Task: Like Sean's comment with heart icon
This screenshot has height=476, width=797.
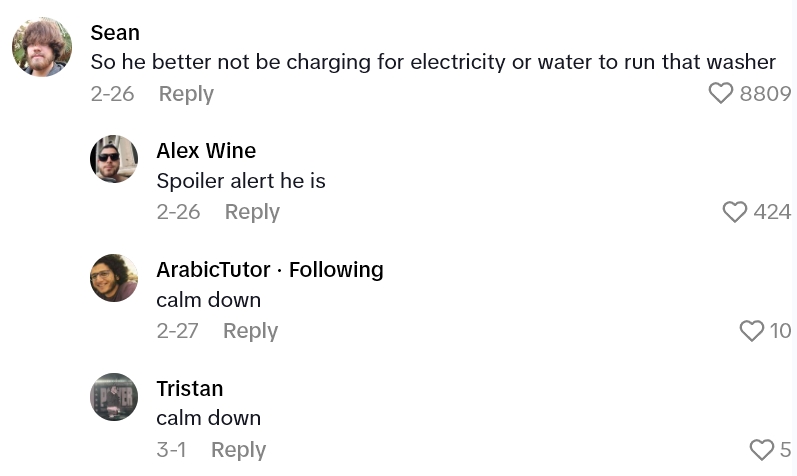Action: [x=720, y=94]
